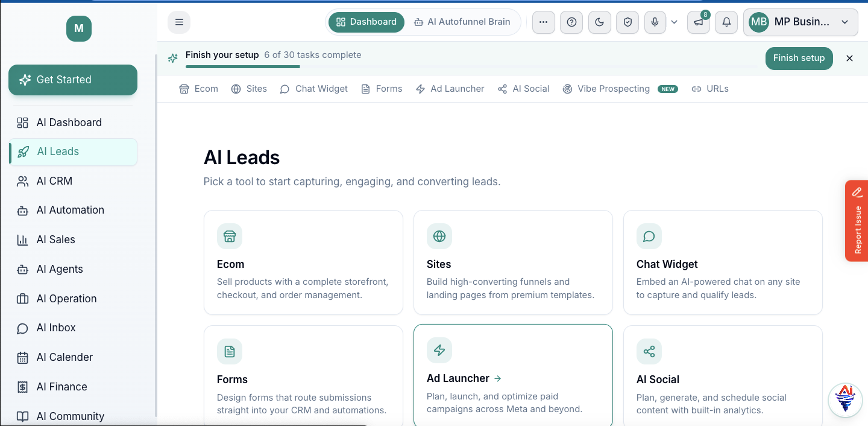This screenshot has height=426, width=868.
Task: Click the red Report Issue side tab
Action: 857,221
